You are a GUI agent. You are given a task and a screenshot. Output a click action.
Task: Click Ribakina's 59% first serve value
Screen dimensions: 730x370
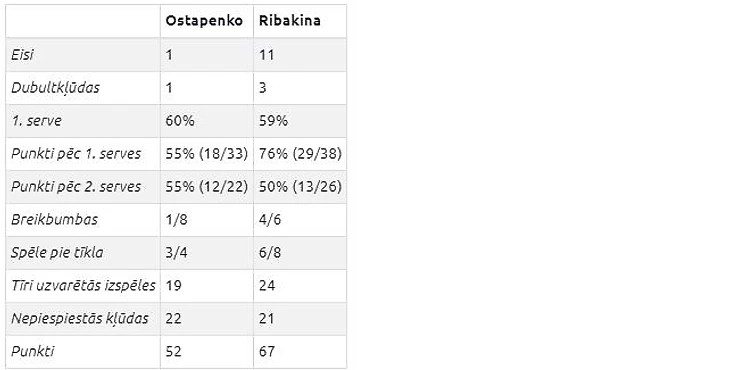point(273,121)
